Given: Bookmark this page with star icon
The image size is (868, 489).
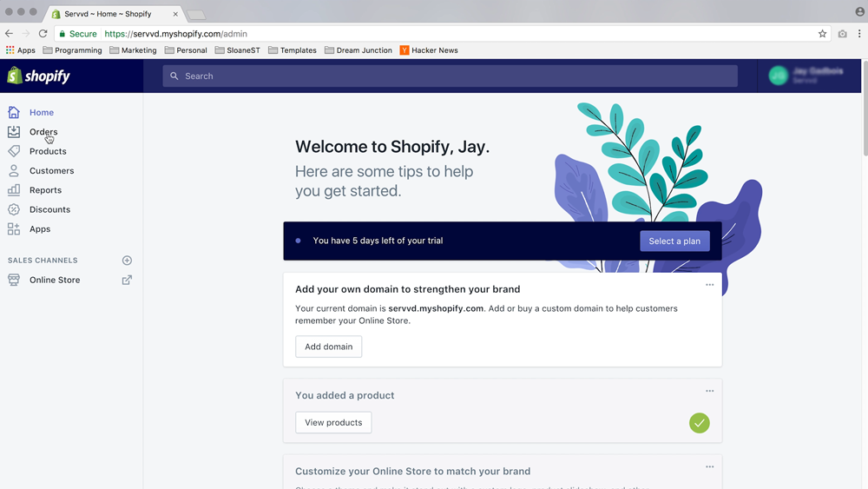Looking at the screenshot, I should pyautogui.click(x=823, y=34).
